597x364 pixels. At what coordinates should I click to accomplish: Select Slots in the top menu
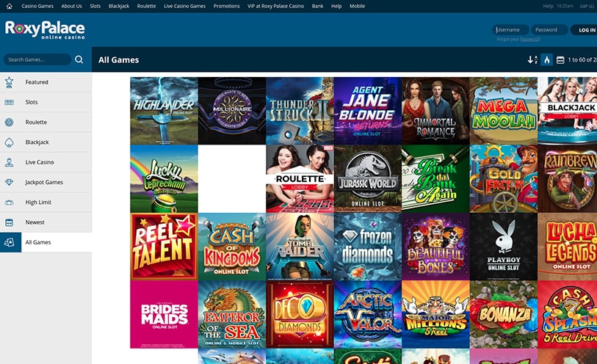click(x=95, y=6)
